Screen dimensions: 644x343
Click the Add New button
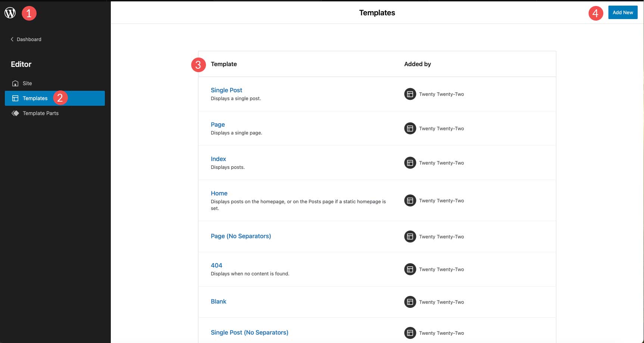623,12
